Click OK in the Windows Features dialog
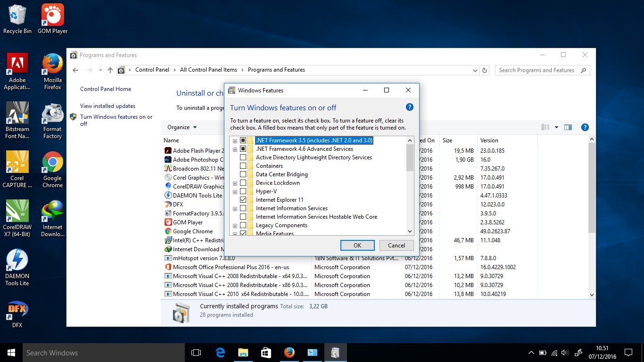 point(357,245)
